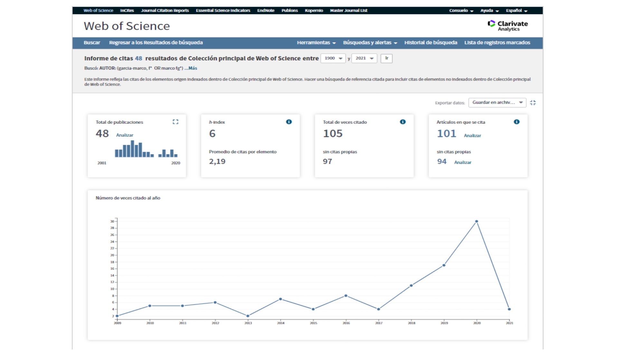Click the Total de veces citado info icon
Screen dimensions: 644x362
point(402,122)
